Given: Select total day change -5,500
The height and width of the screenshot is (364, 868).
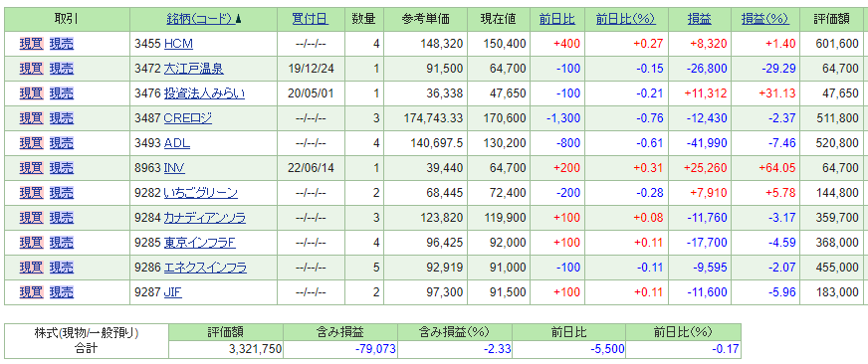Looking at the screenshot, I should (607, 349).
